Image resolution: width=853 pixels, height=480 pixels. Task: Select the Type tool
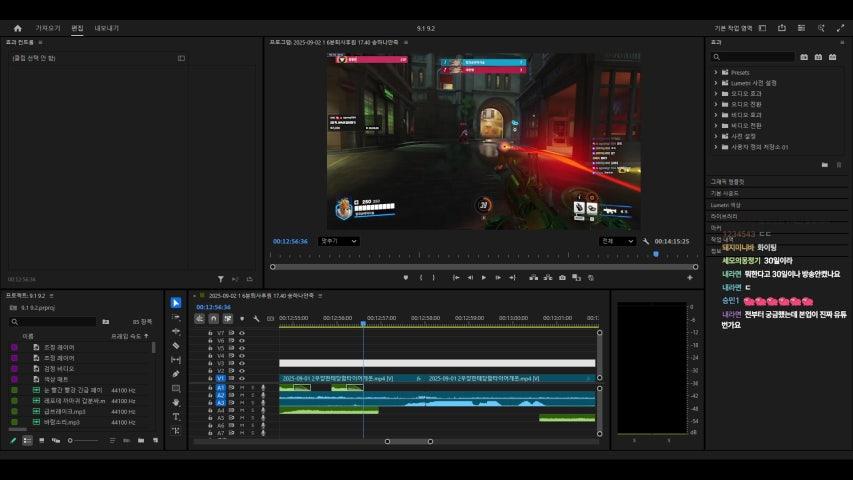176,416
